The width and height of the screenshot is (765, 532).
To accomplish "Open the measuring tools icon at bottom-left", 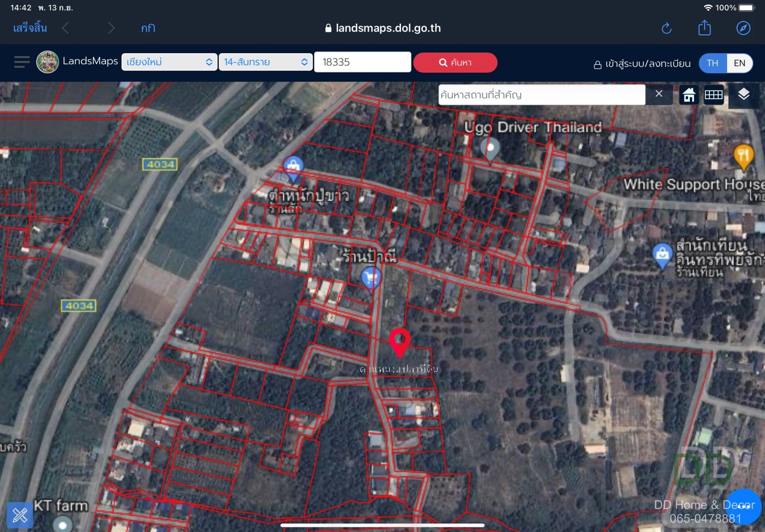I will (x=20, y=515).
